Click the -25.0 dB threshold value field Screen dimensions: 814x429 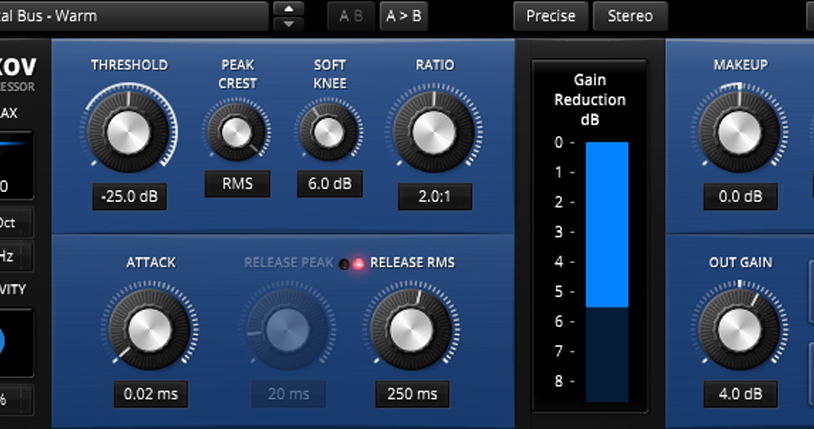128,197
